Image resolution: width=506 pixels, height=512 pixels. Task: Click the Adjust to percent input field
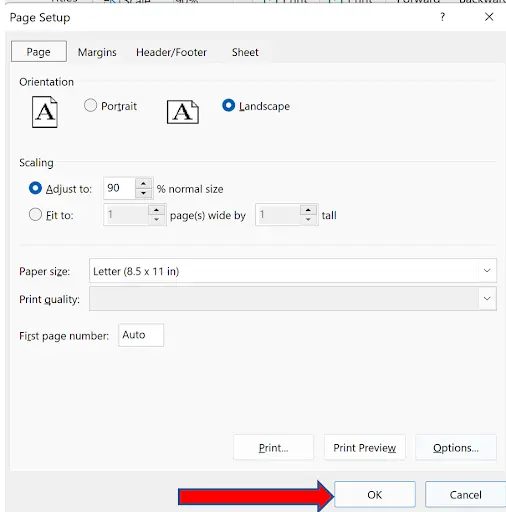[x=120, y=188]
